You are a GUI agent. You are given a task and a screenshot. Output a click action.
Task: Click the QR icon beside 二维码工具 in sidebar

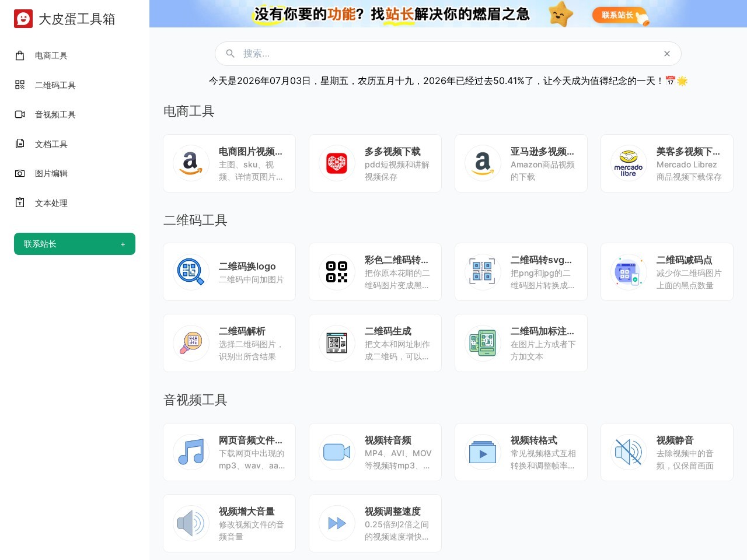(20, 85)
